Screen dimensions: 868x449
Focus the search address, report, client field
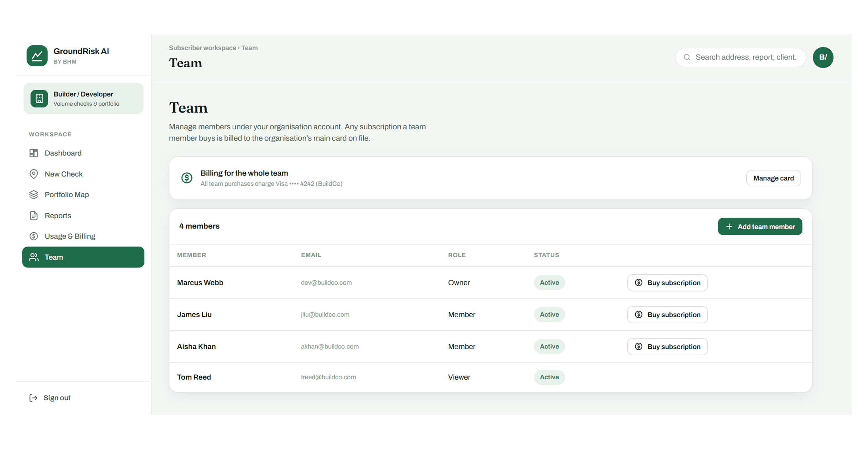(740, 57)
